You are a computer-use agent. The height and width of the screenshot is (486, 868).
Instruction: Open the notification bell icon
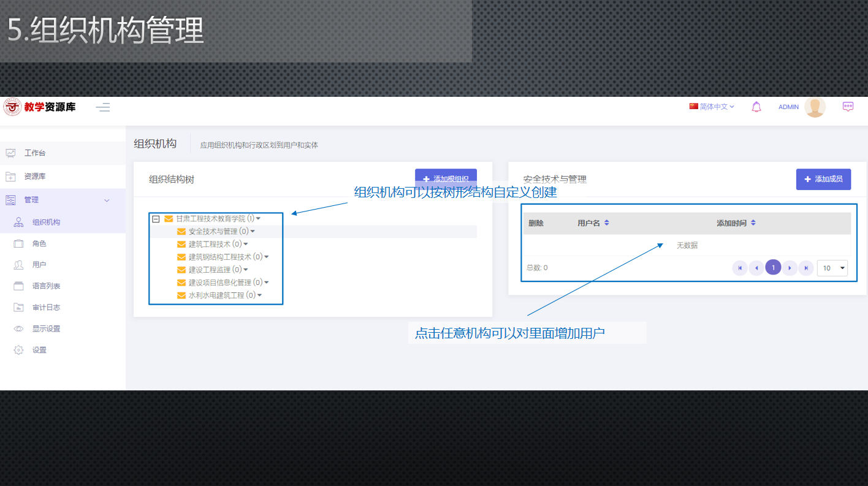(756, 107)
